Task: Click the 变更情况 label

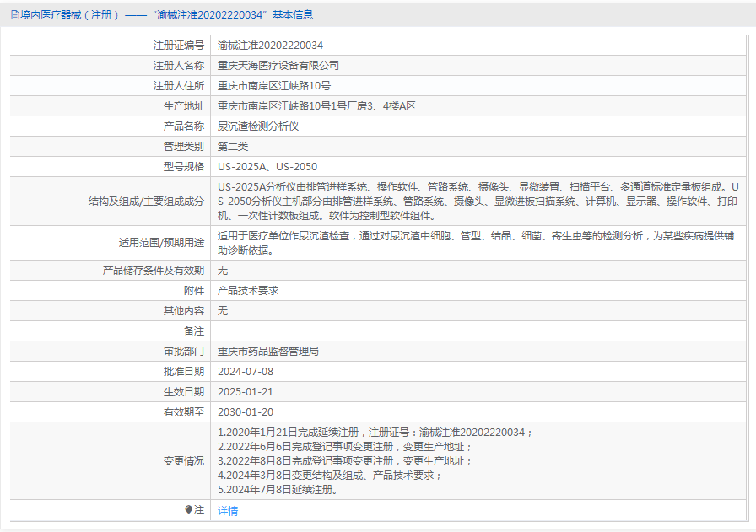Action: tap(184, 461)
